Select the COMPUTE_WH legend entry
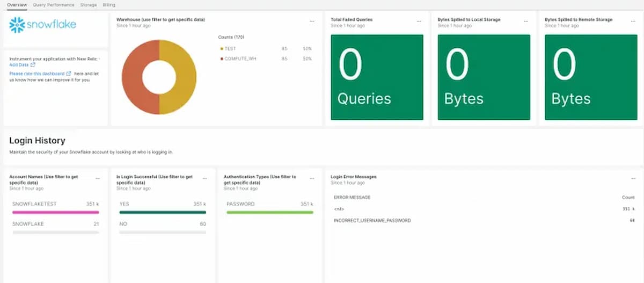 [266, 59]
